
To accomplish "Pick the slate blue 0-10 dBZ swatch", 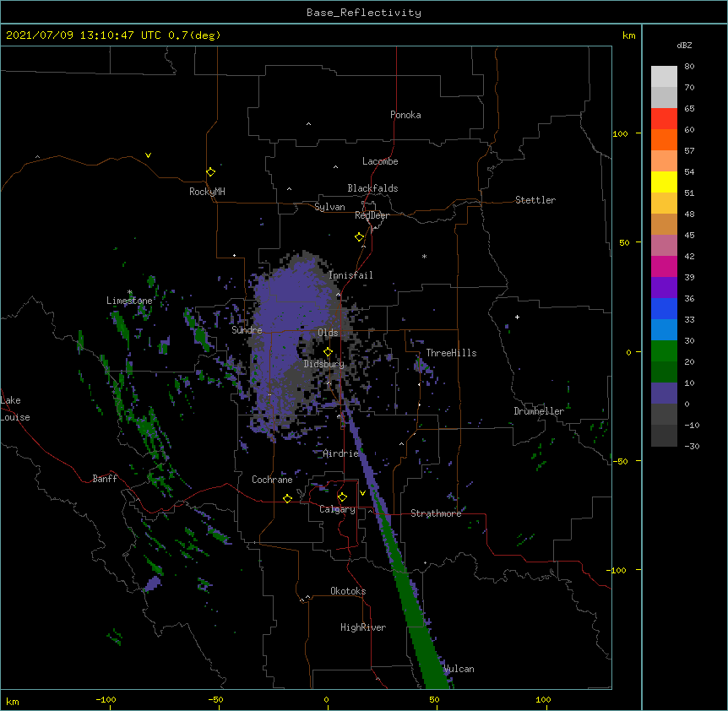I will tap(664, 393).
